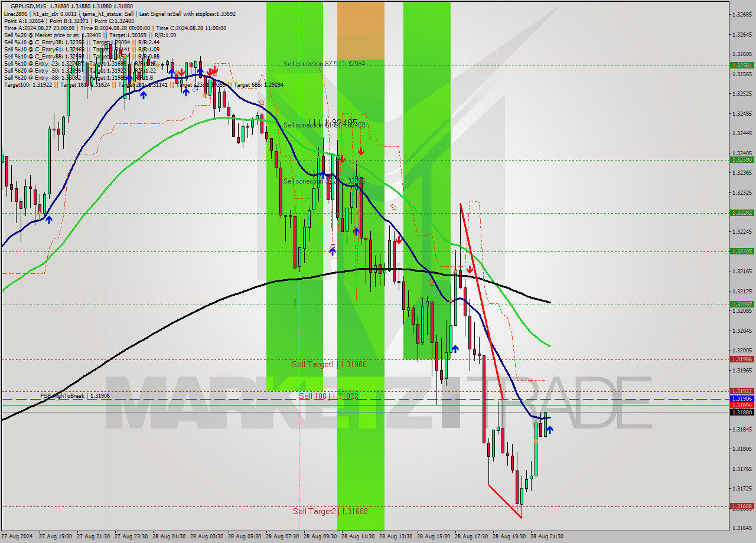Screen dimensions: 756x543
Task: Select the 'Sell Target1 | 1.31986' label
Action: click(x=329, y=364)
